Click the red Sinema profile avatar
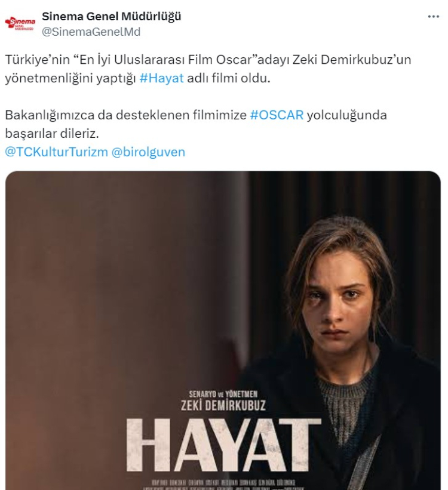The image size is (448, 490). click(x=20, y=23)
